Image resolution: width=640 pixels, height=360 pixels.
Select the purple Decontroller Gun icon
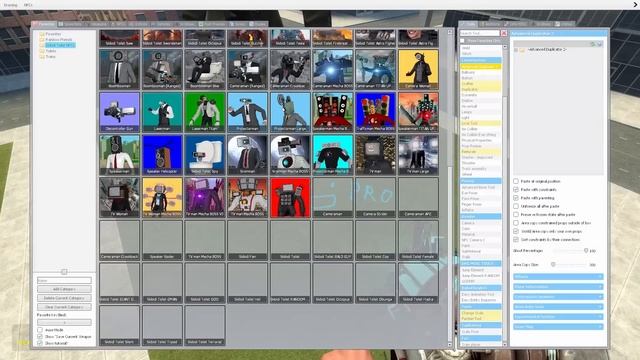point(119,112)
